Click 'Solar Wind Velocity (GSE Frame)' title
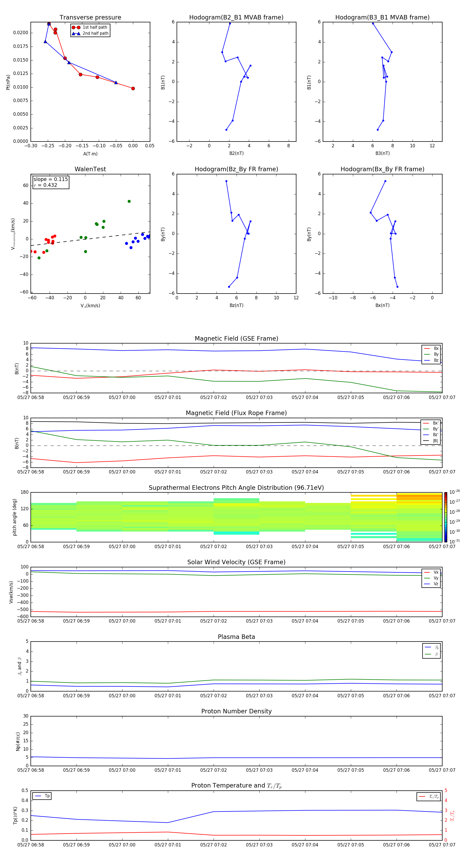This screenshot has width=473, height=868. [x=236, y=562]
